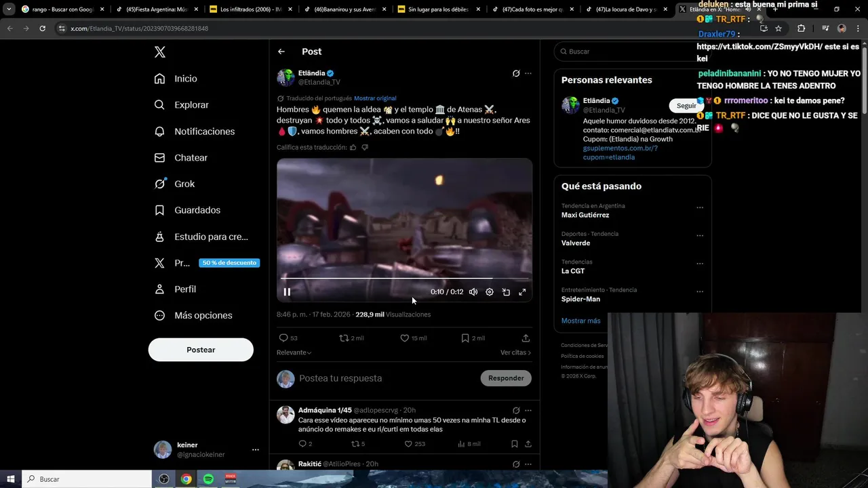Rate translation thumbs down

(x=365, y=147)
